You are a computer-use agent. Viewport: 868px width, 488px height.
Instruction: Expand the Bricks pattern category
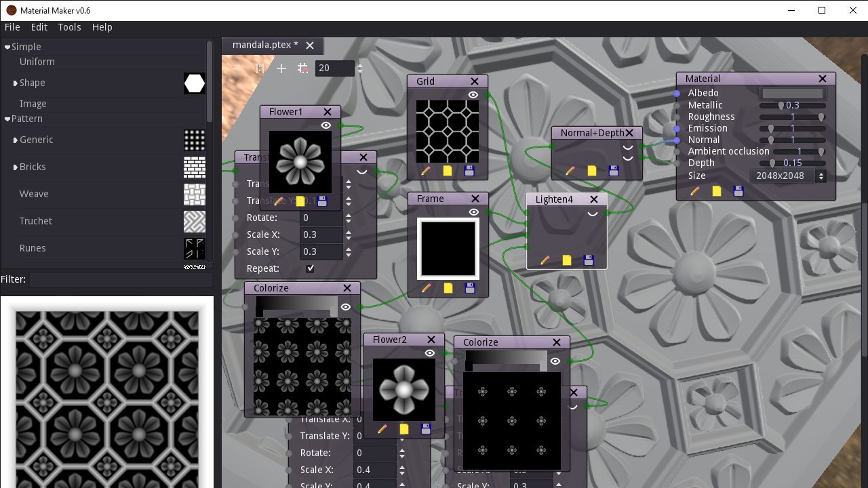pyautogui.click(x=16, y=167)
